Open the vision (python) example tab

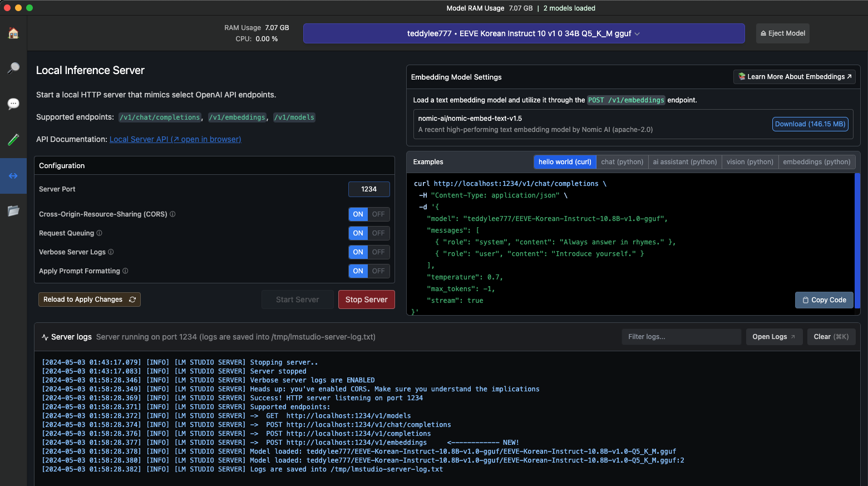click(x=750, y=162)
